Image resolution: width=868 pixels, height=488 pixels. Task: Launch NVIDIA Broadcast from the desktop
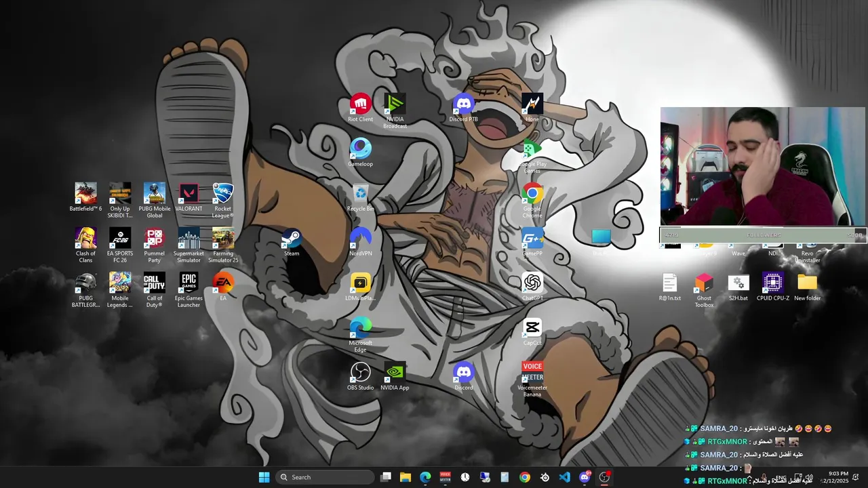pyautogui.click(x=395, y=111)
